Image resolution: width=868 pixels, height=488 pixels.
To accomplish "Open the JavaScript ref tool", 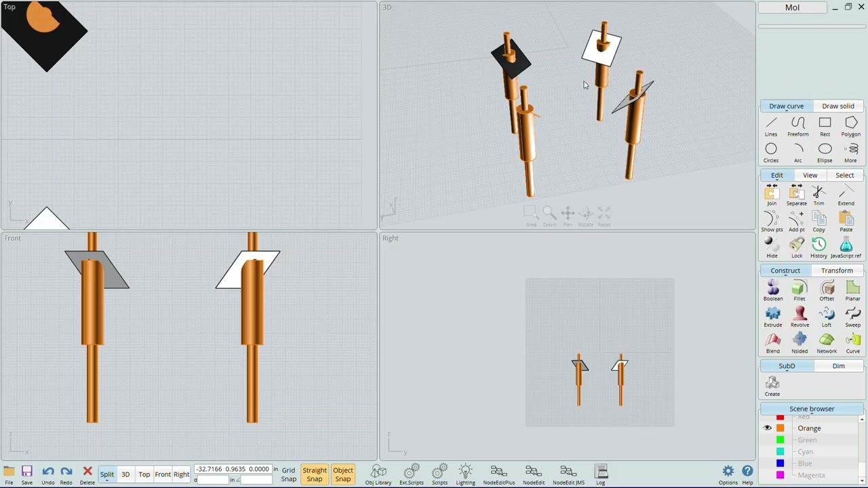I will pyautogui.click(x=846, y=249).
